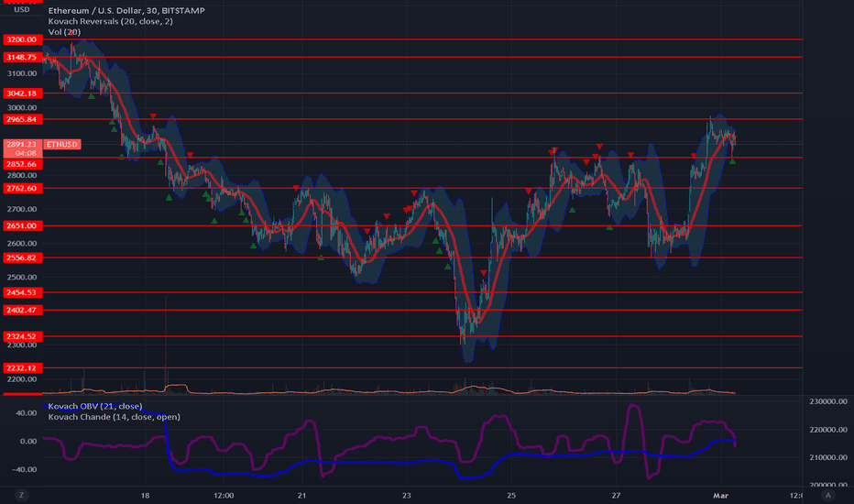854x504 pixels.
Task: Click the red reversal marker above 3200.00 line
Action: click(x=71, y=33)
